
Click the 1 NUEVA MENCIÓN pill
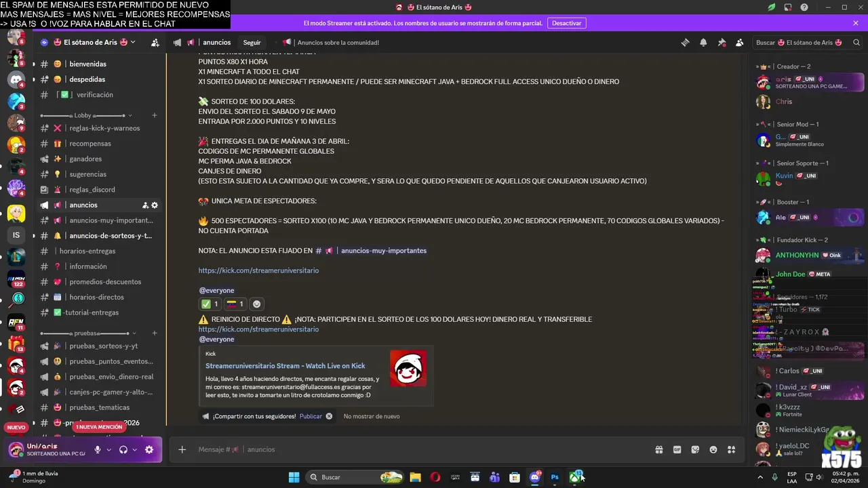pos(99,427)
